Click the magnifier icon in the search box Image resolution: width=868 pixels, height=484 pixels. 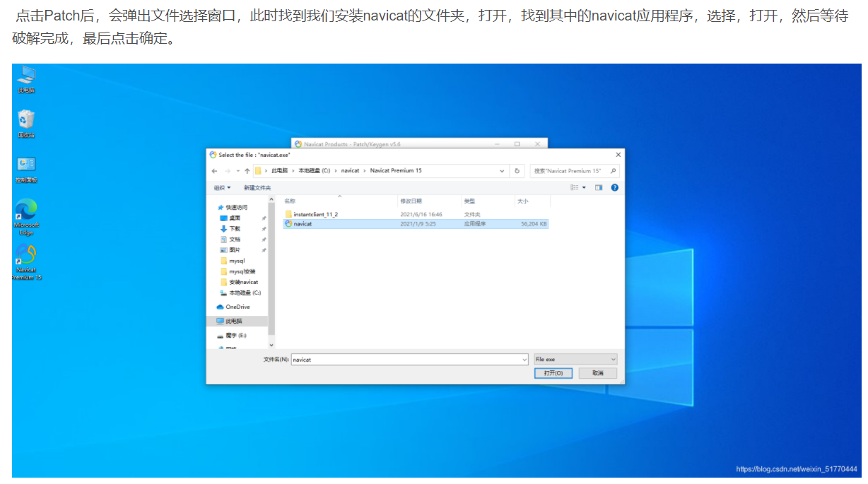(613, 171)
